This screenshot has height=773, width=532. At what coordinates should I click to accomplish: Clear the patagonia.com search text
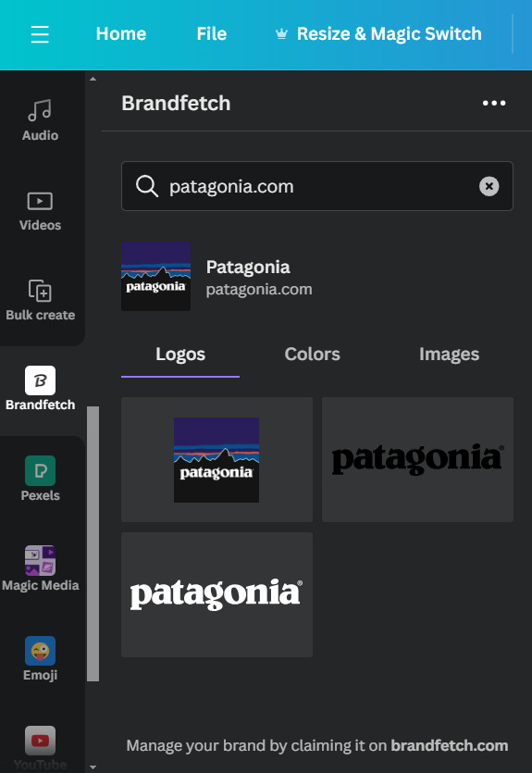(489, 186)
